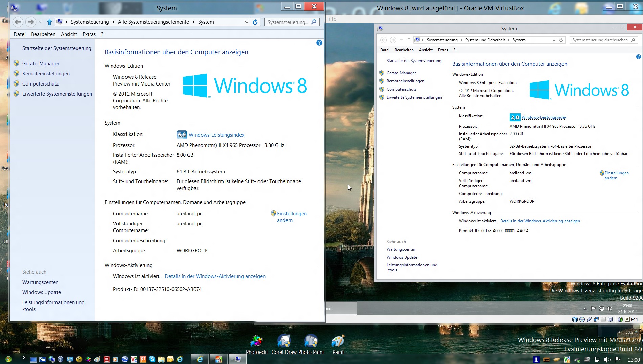The height and width of the screenshot is (364, 643).
Task: Expand the quick launch overflow chevron
Action: coord(24,357)
